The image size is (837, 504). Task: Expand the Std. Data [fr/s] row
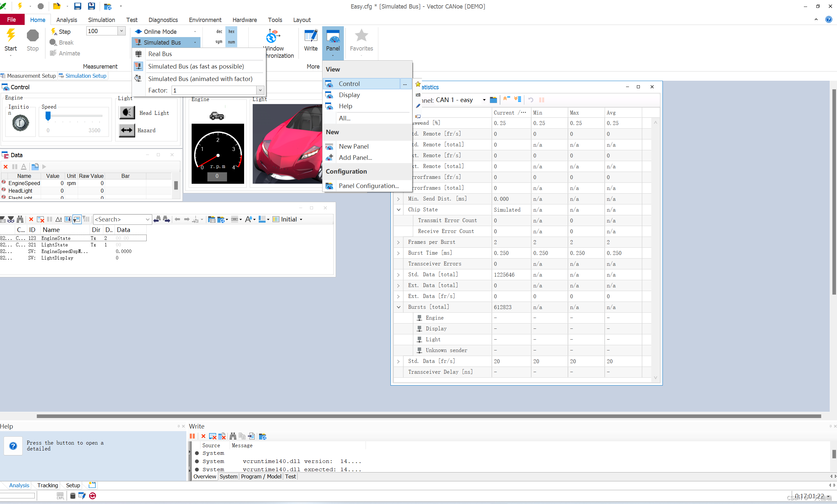pyautogui.click(x=399, y=361)
